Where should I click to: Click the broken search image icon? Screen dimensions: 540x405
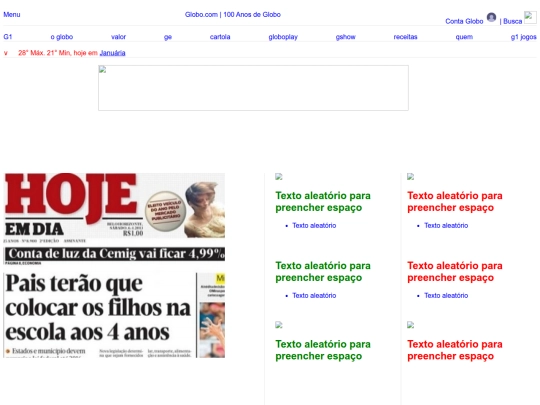[530, 17]
